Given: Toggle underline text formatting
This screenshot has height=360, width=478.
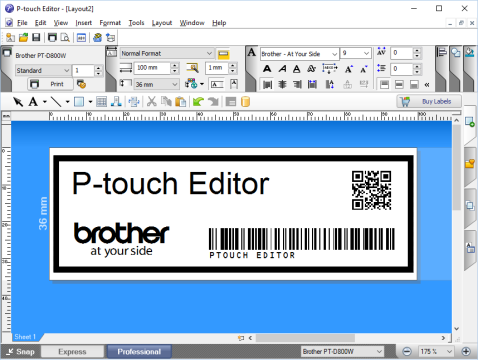Looking at the screenshot, I should pos(296,69).
